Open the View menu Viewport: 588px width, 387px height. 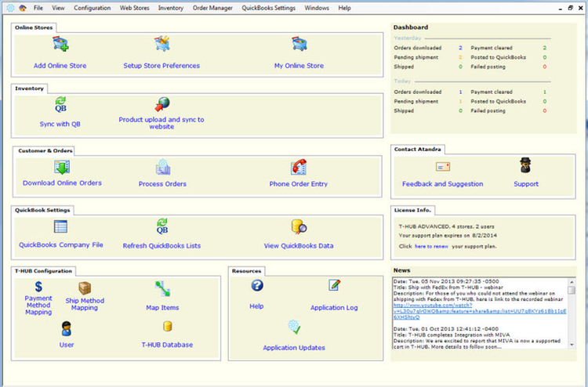58,8
